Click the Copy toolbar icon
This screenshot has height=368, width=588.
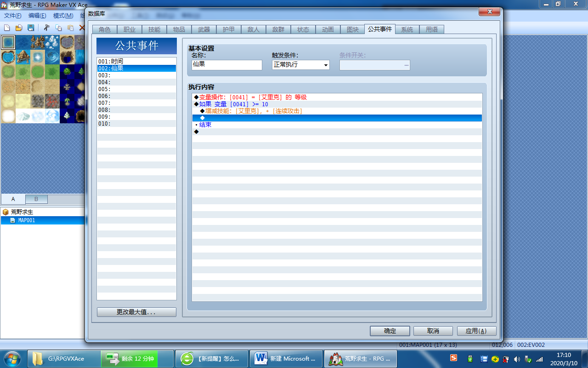coord(58,28)
